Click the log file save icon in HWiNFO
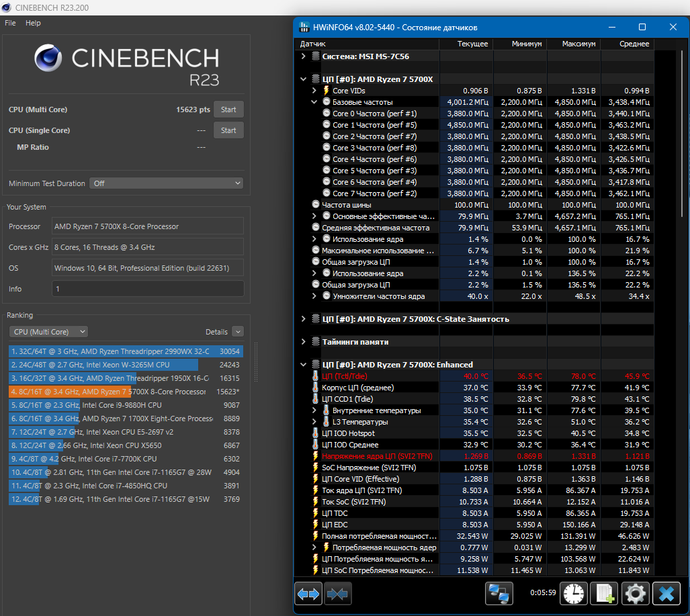This screenshot has height=616, width=690. click(604, 594)
